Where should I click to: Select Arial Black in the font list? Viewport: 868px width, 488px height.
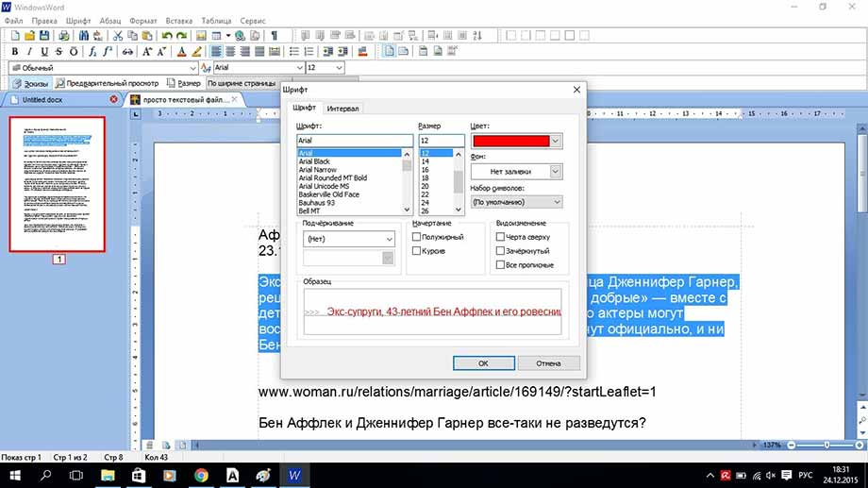point(314,161)
